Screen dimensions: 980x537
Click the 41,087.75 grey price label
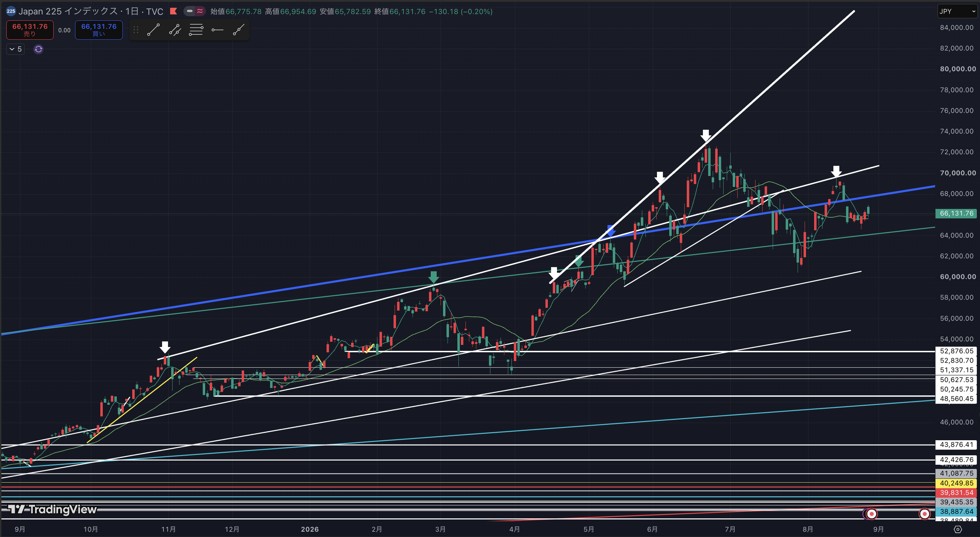[x=956, y=474]
